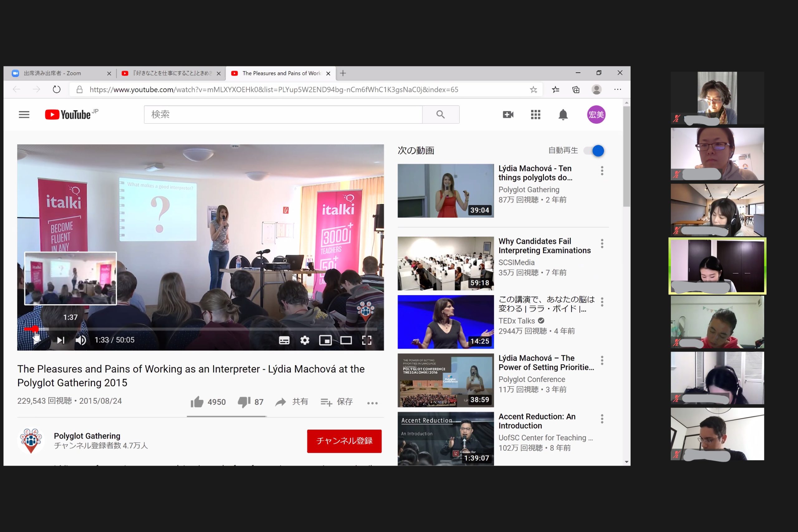
Task: Open Power of Setting Priorities thumbnail
Action: tap(445, 380)
